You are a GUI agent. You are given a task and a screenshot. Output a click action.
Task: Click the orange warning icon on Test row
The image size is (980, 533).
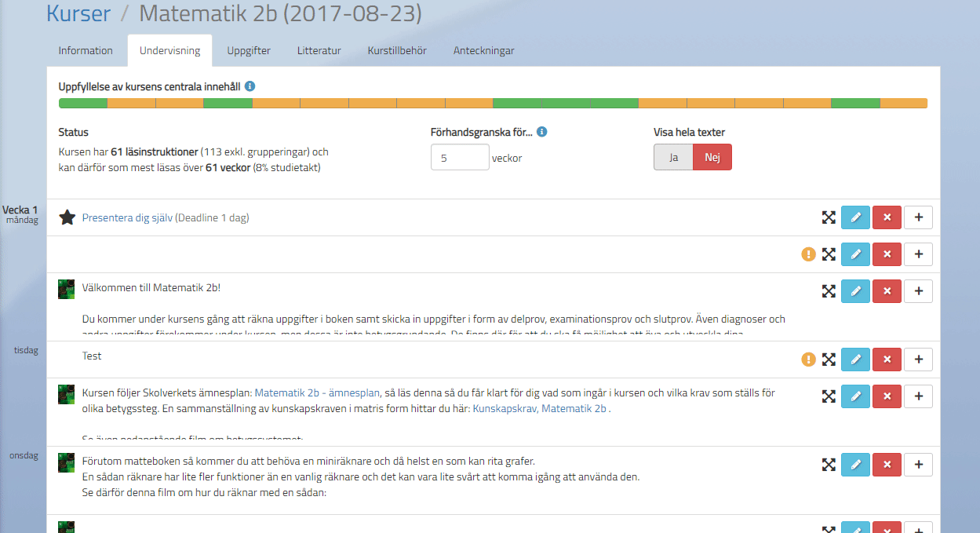(808, 360)
